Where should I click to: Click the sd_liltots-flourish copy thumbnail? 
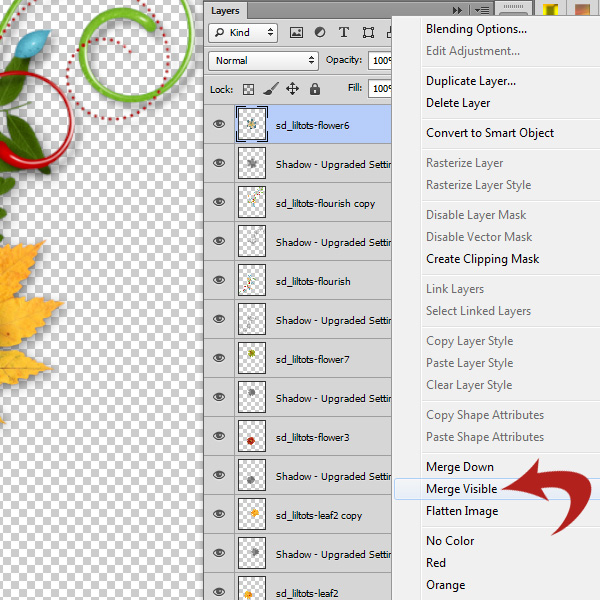pyautogui.click(x=252, y=202)
